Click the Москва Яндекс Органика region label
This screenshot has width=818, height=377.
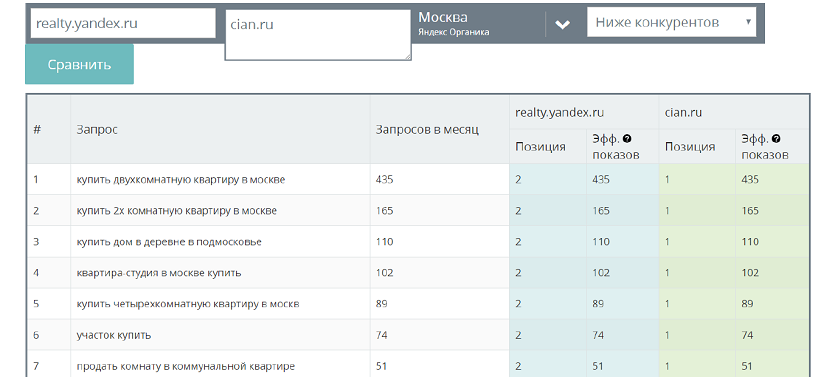(454, 23)
